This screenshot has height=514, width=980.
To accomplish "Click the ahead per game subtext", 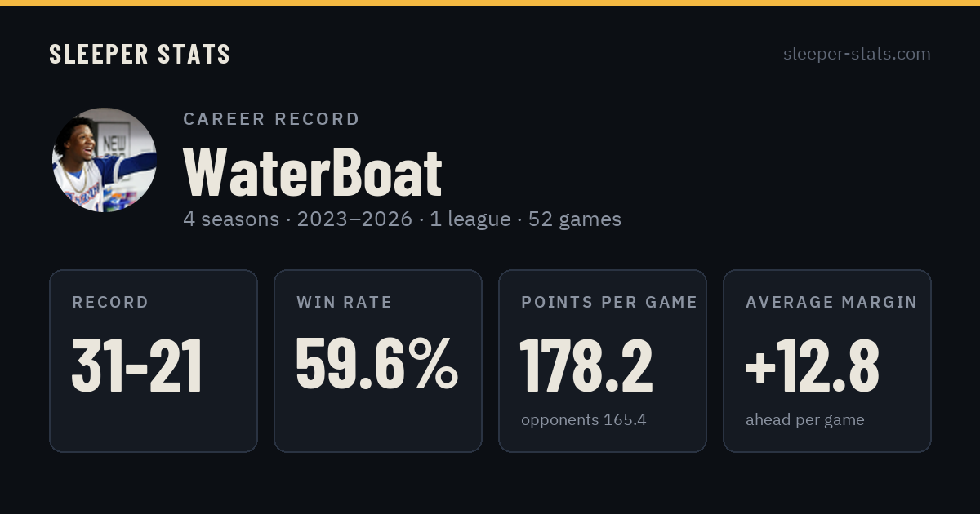I will pos(805,420).
